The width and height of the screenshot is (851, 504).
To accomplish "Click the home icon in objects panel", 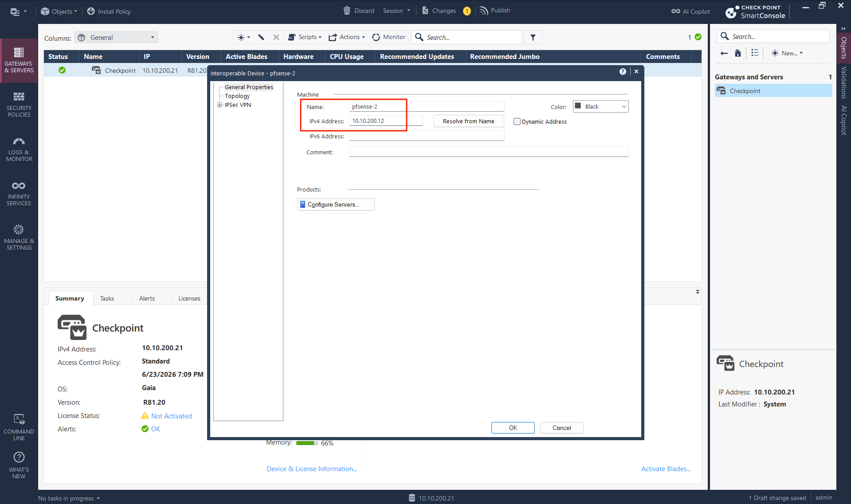I will tap(738, 53).
